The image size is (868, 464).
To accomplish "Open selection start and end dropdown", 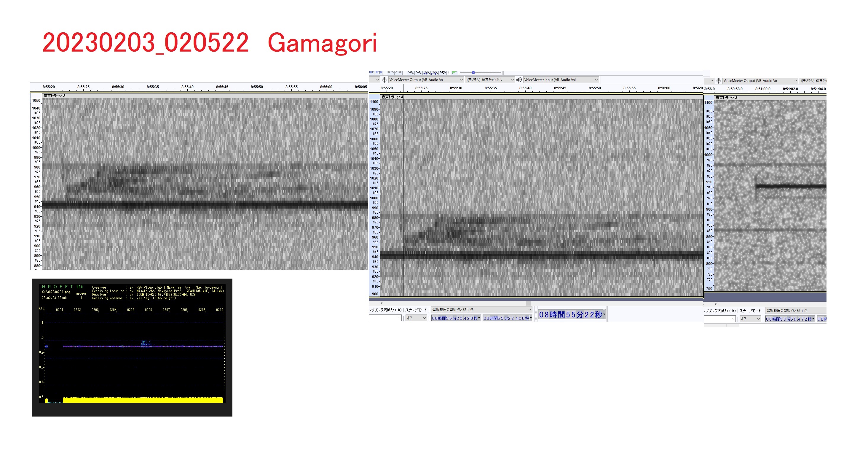I will tap(481, 309).
